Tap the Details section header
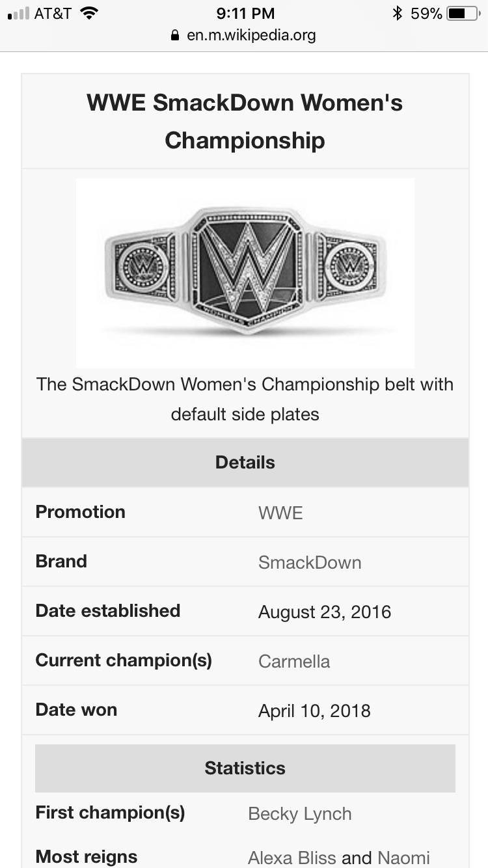This screenshot has height=868, width=488. [x=245, y=463]
